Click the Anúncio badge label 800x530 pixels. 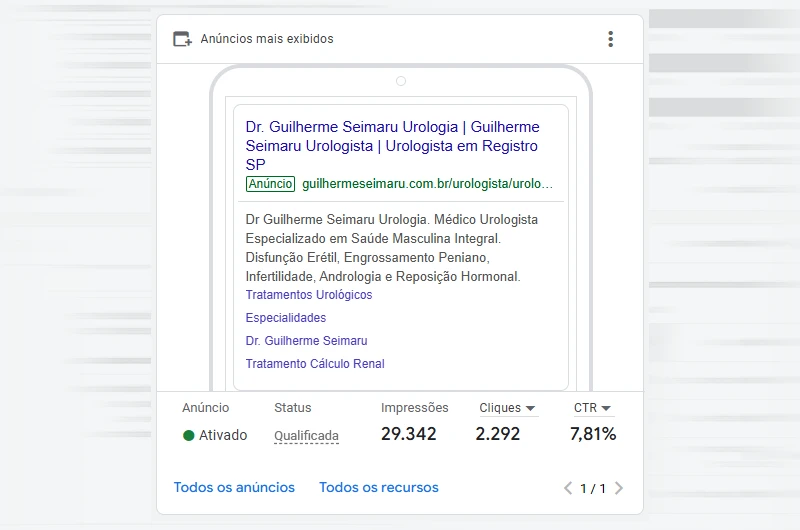[270, 184]
